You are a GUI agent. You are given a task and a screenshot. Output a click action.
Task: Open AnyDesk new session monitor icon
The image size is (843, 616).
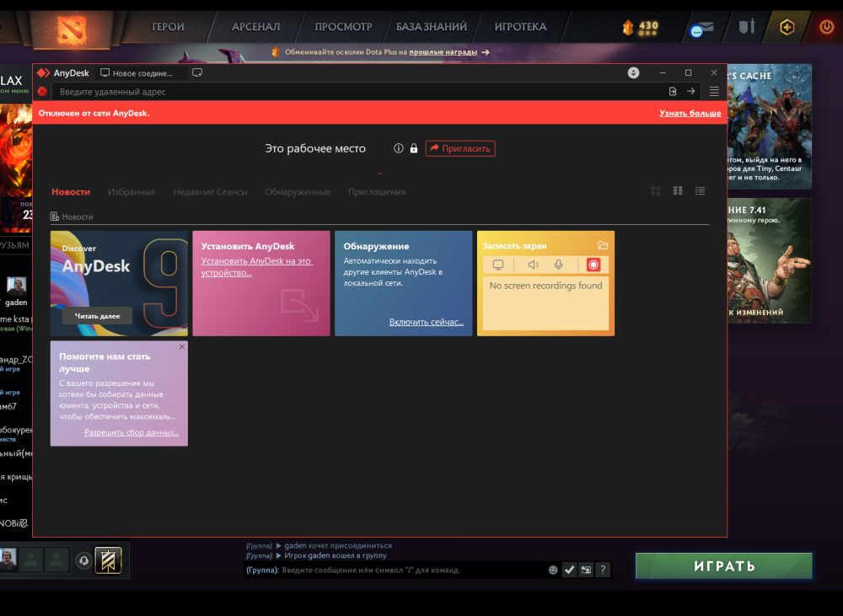197,72
